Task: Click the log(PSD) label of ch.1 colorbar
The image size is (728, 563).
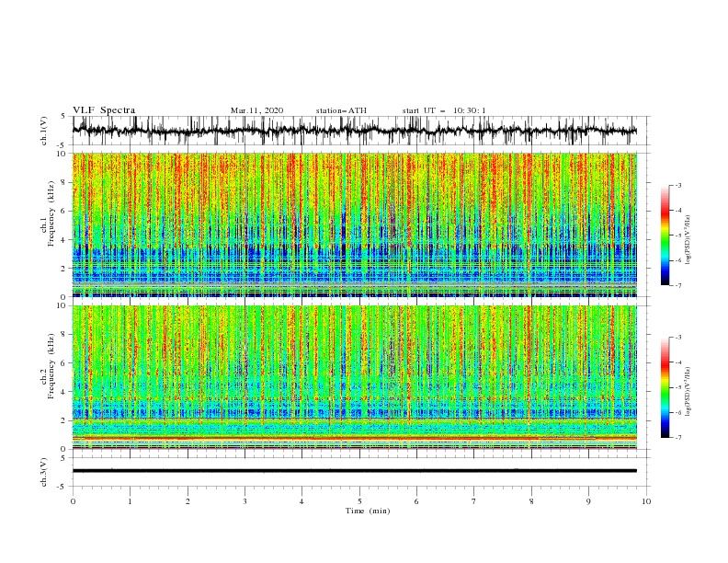Action: coord(688,240)
